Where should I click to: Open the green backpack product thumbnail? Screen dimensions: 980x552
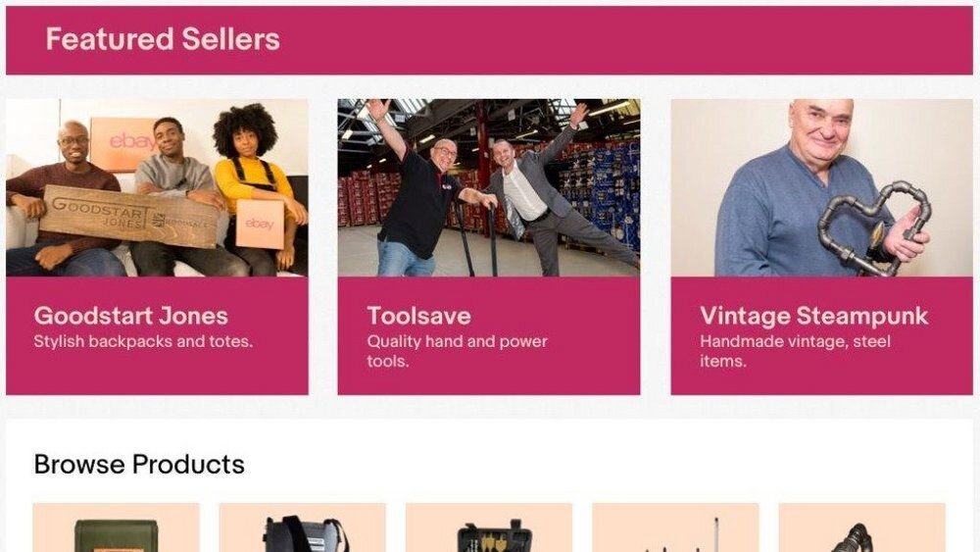(116, 527)
